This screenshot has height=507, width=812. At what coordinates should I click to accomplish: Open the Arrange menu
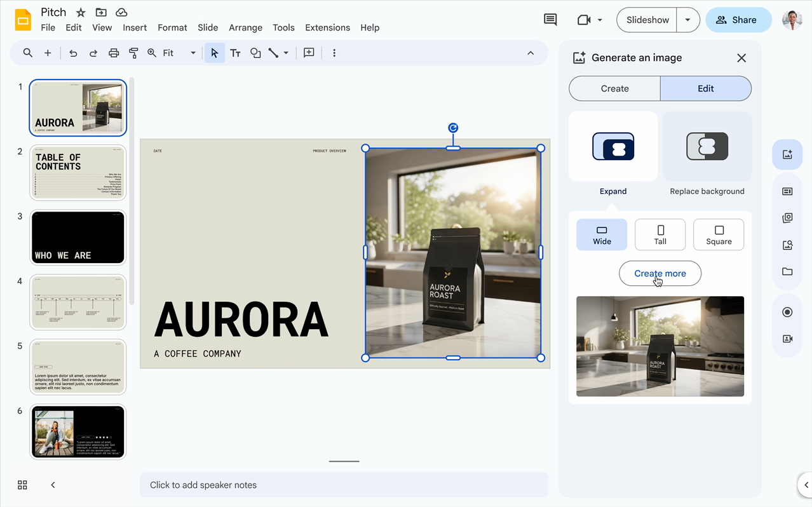[x=245, y=28]
